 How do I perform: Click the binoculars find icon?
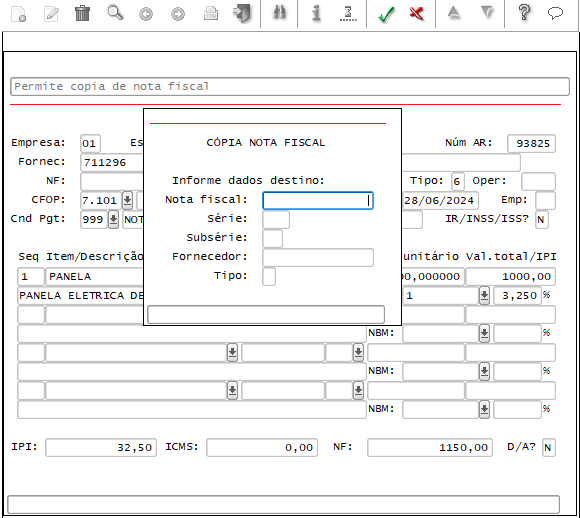coord(280,13)
